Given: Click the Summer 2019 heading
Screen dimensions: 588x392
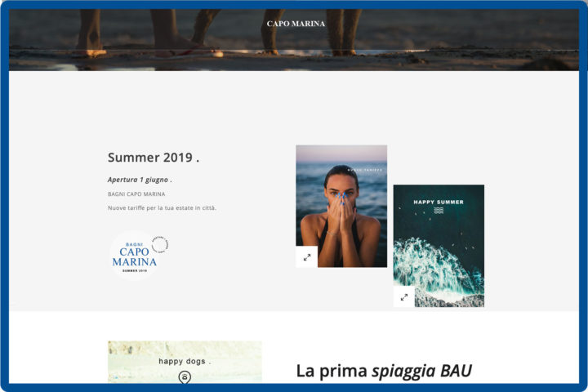Looking at the screenshot, I should pyautogui.click(x=154, y=157).
